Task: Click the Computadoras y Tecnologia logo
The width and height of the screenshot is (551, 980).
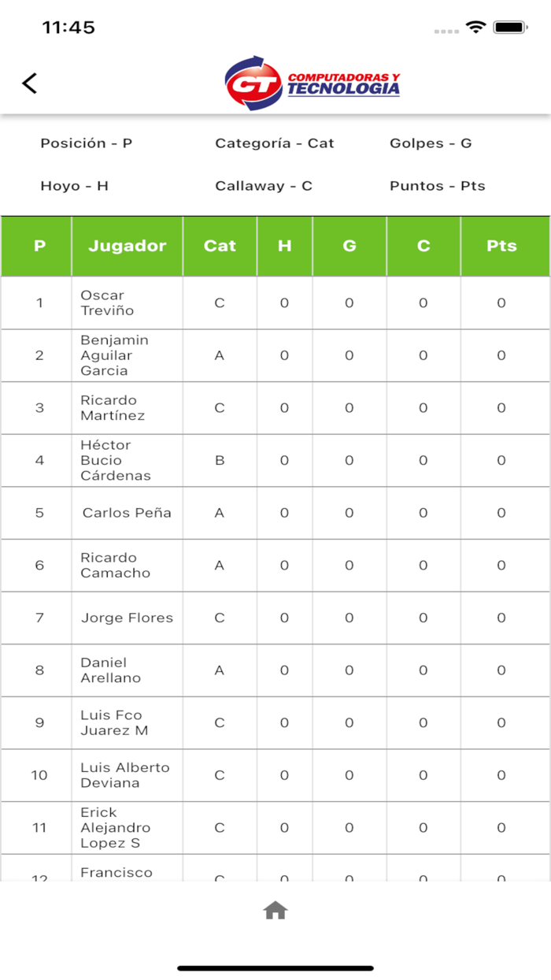Action: click(315, 81)
